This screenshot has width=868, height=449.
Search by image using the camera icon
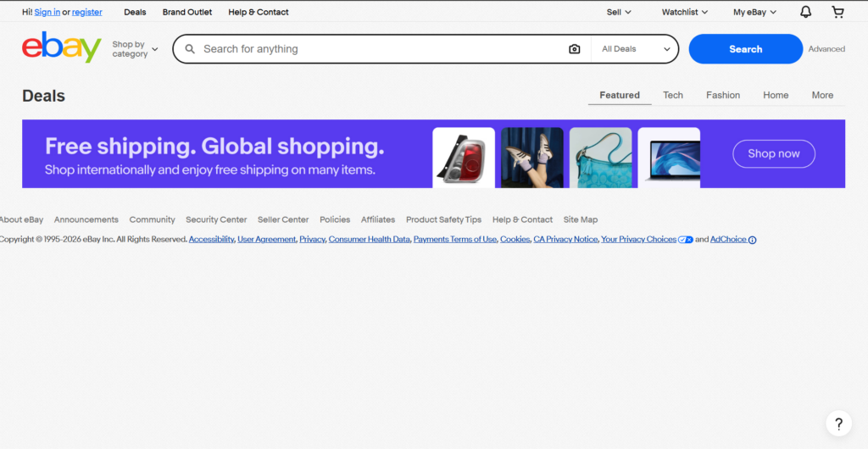pos(574,49)
